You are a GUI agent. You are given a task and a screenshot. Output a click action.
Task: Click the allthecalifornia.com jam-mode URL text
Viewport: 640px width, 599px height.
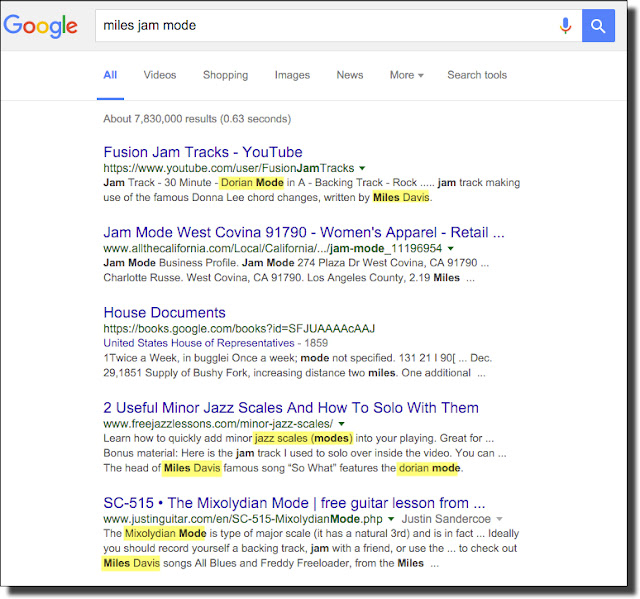273,248
